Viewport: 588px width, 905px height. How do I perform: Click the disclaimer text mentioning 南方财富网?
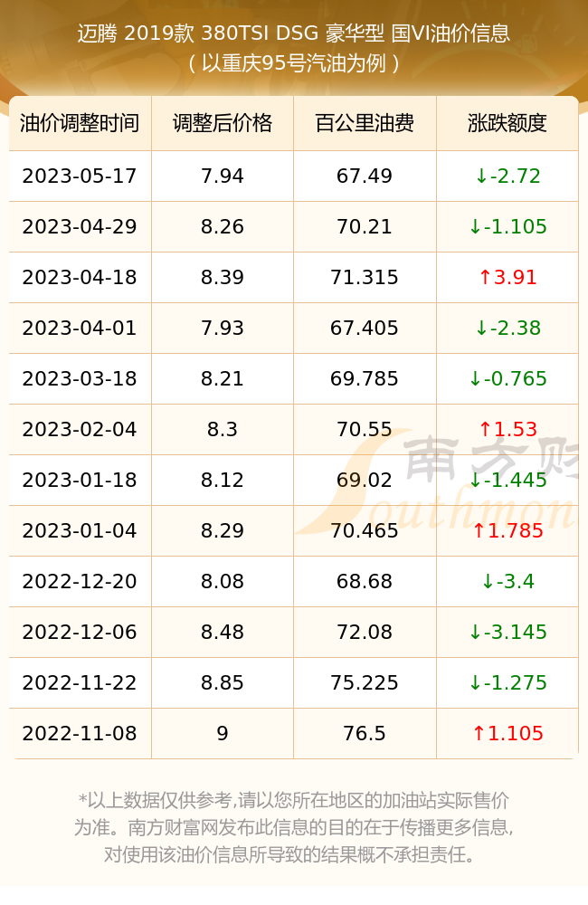pyautogui.click(x=293, y=827)
